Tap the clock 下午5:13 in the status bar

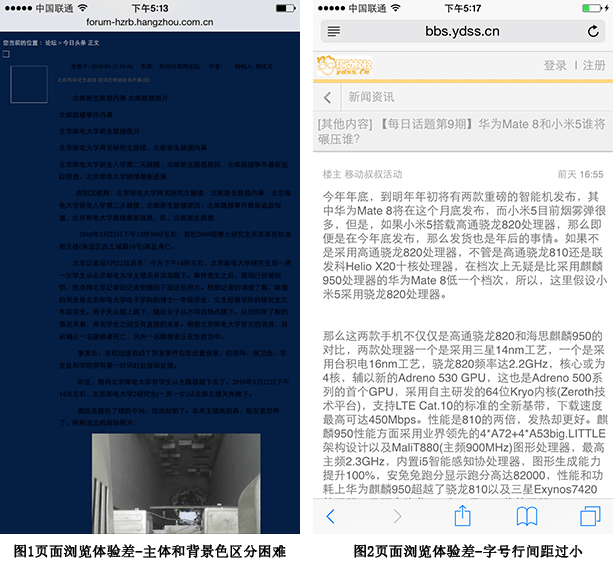click(150, 8)
